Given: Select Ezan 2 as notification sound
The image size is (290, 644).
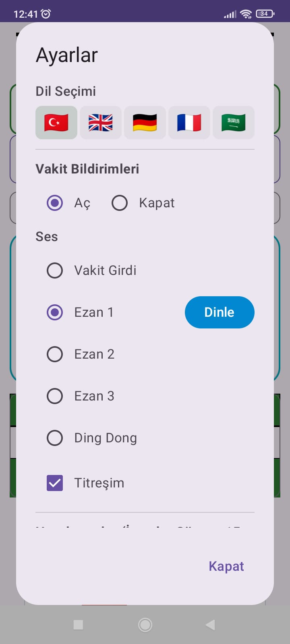Looking at the screenshot, I should pos(55,354).
